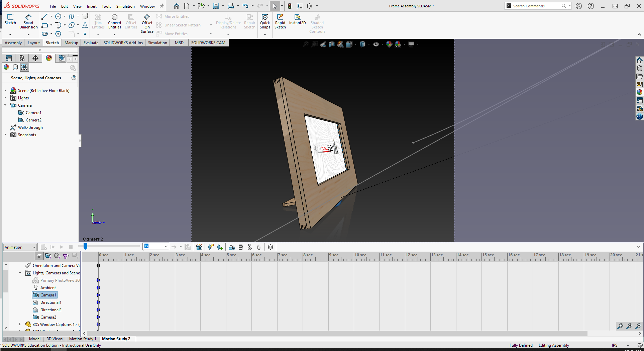Click the Section View icon
Viewport: 644px width, 351px height.
[x=332, y=44]
